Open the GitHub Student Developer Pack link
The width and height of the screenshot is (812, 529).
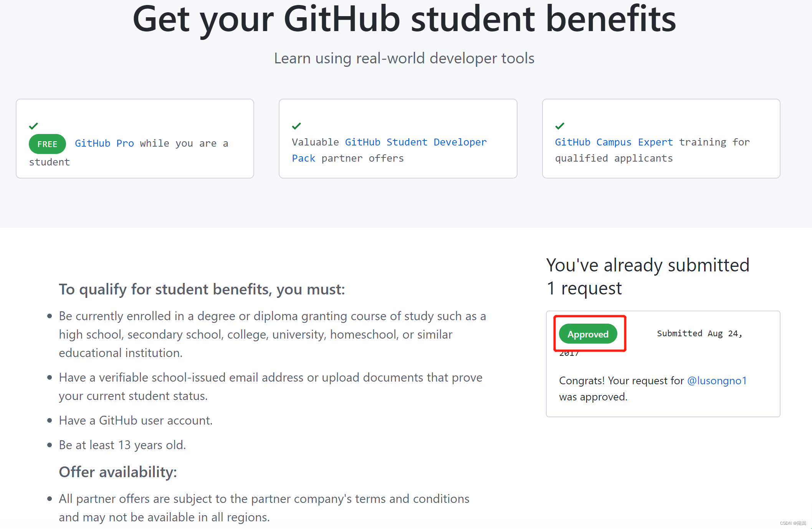(x=389, y=150)
